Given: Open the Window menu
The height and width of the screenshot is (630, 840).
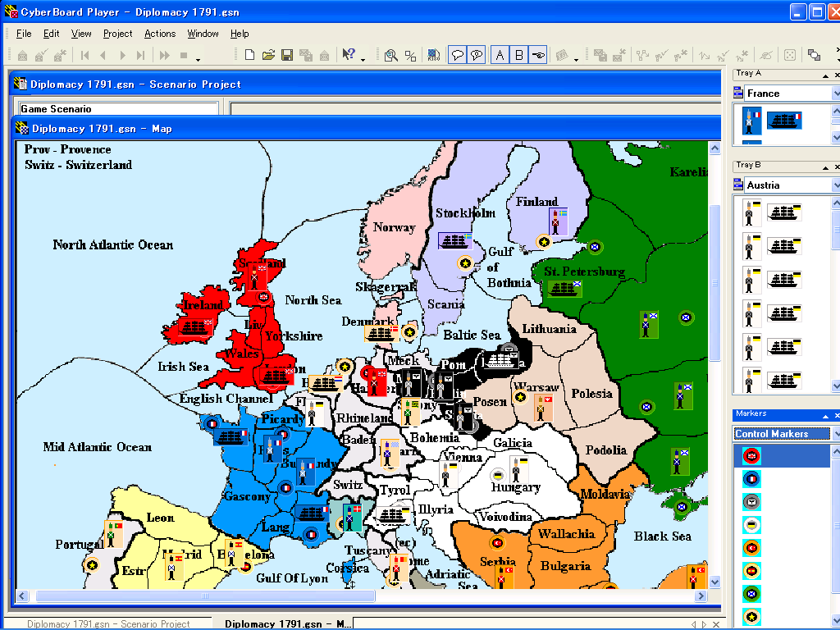Looking at the screenshot, I should point(203,33).
